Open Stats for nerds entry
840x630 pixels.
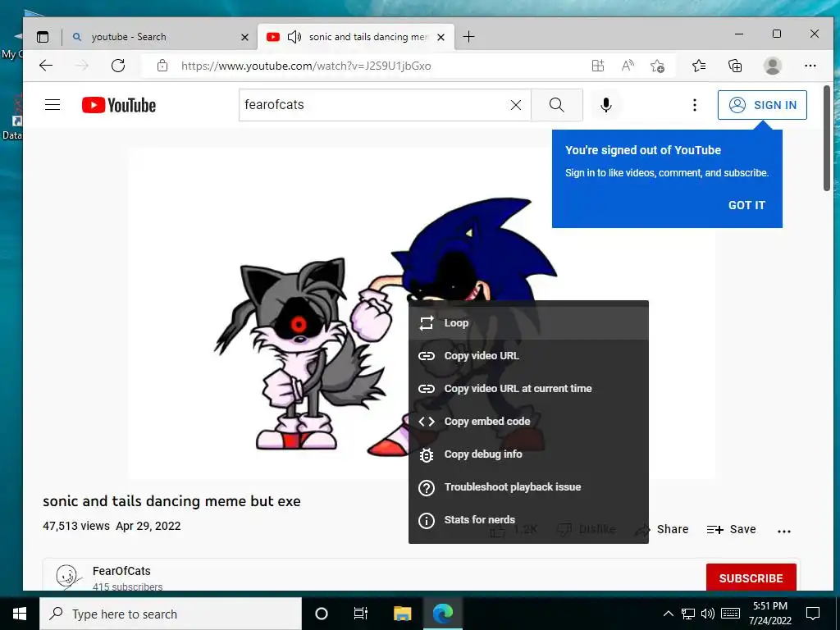click(528, 519)
